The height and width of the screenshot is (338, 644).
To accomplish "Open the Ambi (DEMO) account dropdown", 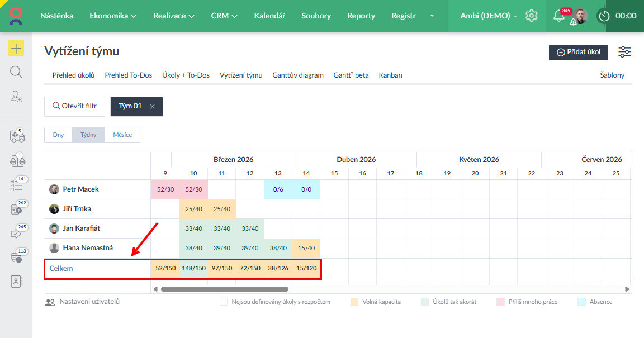I will (489, 16).
